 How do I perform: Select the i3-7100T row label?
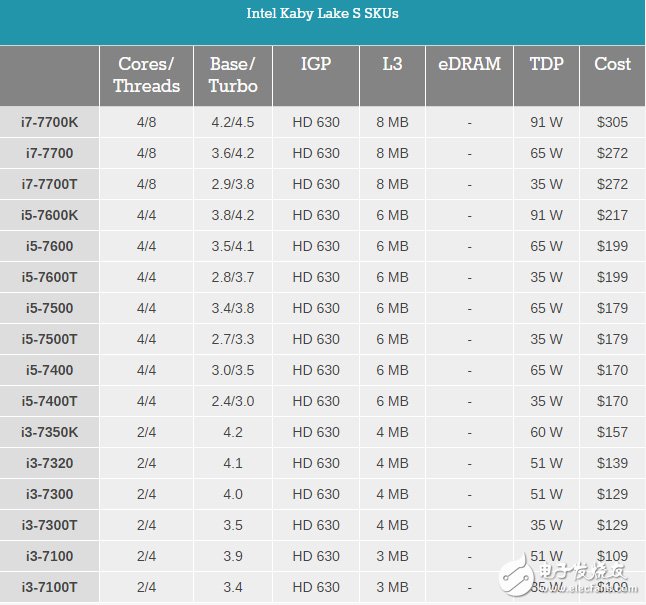pyautogui.click(x=49, y=587)
